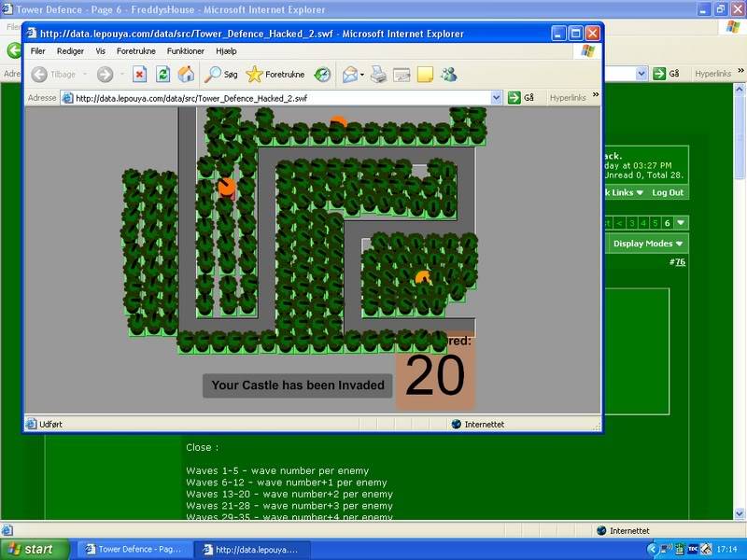Click the orange tower in lower right cluster
This screenshot has width=747, height=560.
click(x=423, y=277)
